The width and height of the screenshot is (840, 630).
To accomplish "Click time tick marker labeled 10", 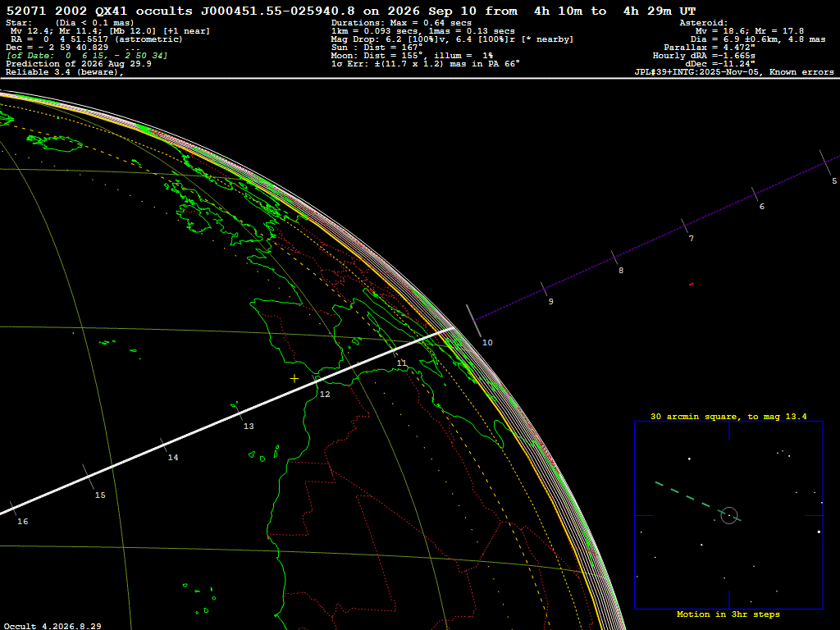I will pos(473,321).
